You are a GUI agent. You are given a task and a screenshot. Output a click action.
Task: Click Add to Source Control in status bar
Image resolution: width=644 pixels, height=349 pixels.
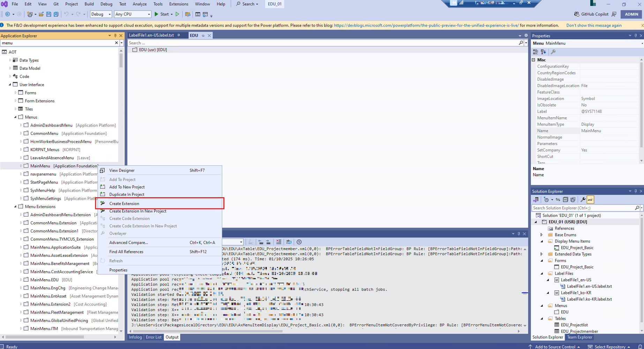click(x=555, y=347)
